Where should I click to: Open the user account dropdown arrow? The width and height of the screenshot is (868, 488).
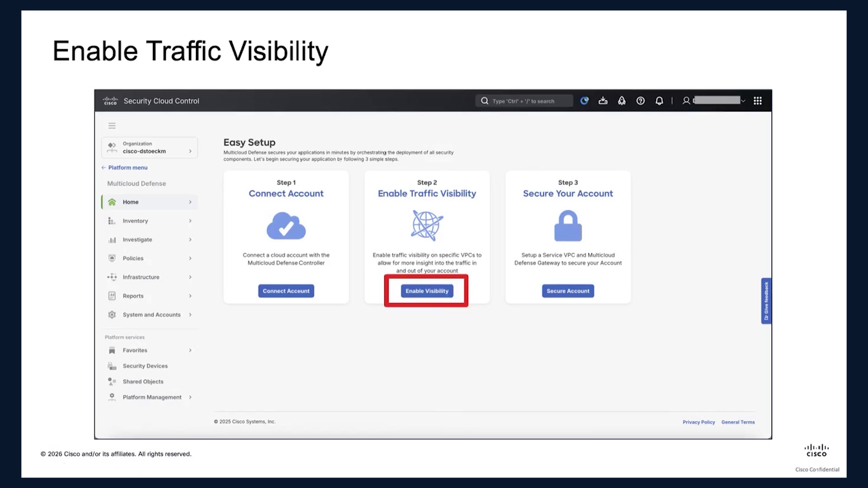click(743, 101)
